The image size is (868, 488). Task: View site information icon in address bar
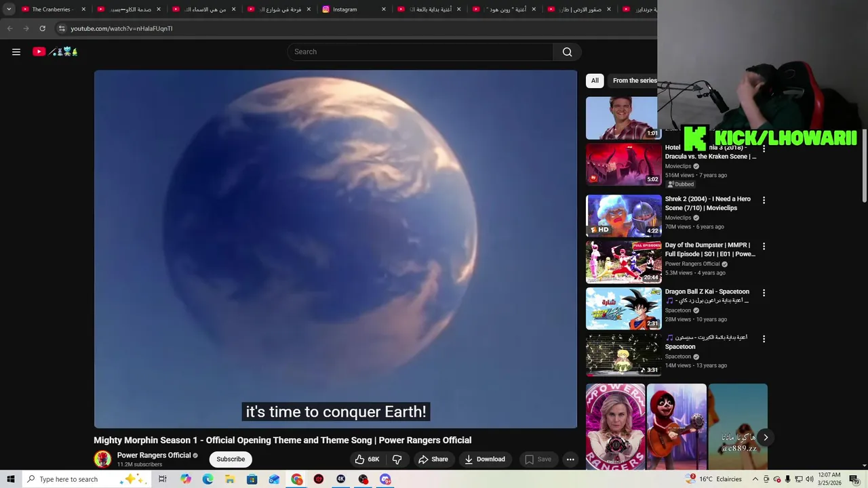[x=62, y=28]
